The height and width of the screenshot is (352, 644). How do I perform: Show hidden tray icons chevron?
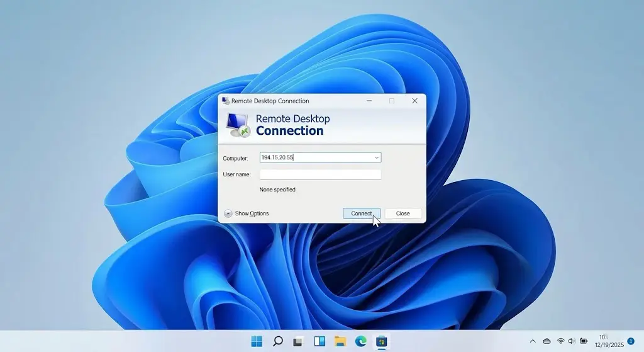(x=533, y=341)
